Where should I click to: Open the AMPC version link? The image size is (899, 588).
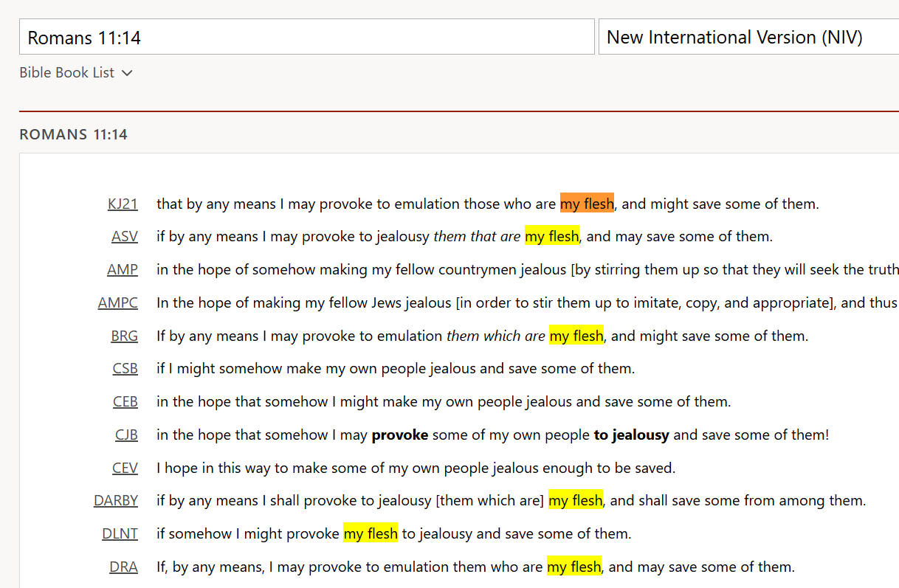pyautogui.click(x=118, y=302)
